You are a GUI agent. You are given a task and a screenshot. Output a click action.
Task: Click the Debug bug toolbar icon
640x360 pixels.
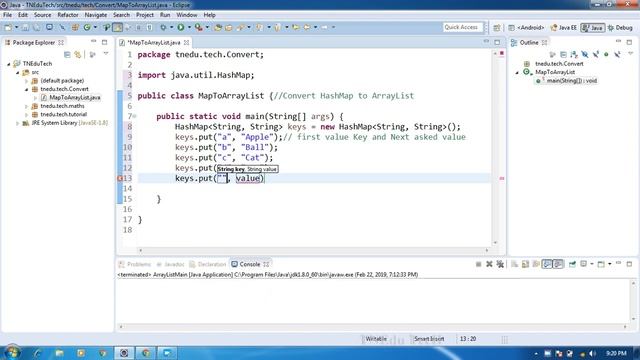163,27
